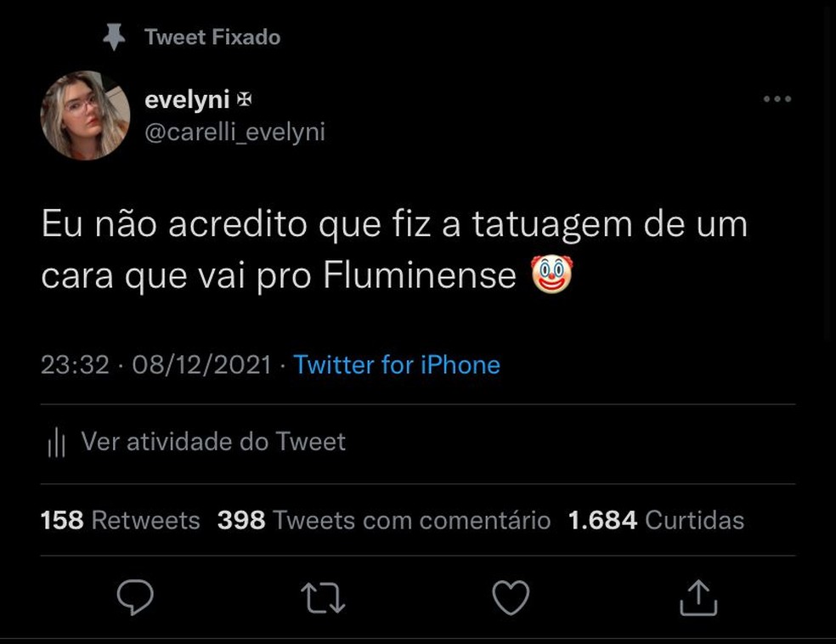The image size is (836, 644).
Task: Show the 1.684 Curtidas list
Action: tap(656, 520)
